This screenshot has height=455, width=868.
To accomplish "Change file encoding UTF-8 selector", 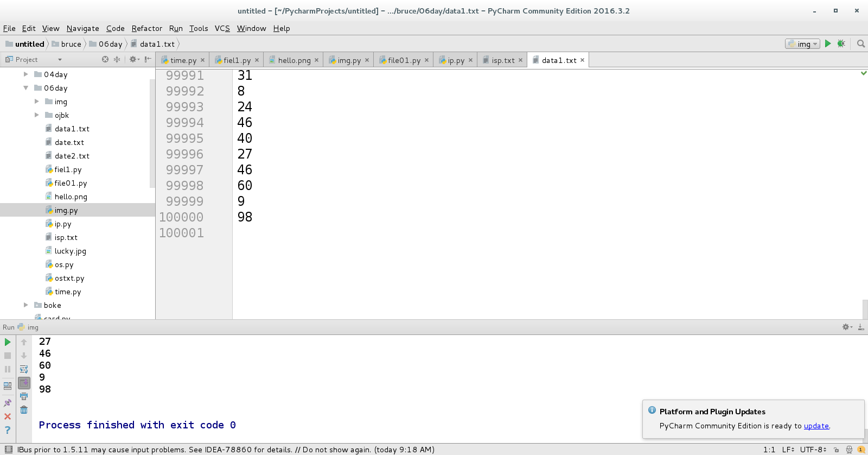I will point(813,450).
